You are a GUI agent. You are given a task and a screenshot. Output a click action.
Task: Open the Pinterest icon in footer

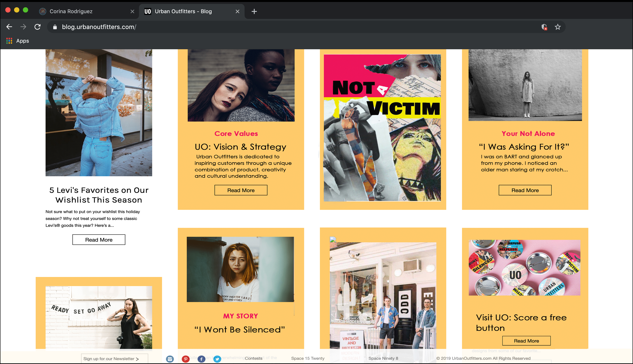tap(185, 359)
